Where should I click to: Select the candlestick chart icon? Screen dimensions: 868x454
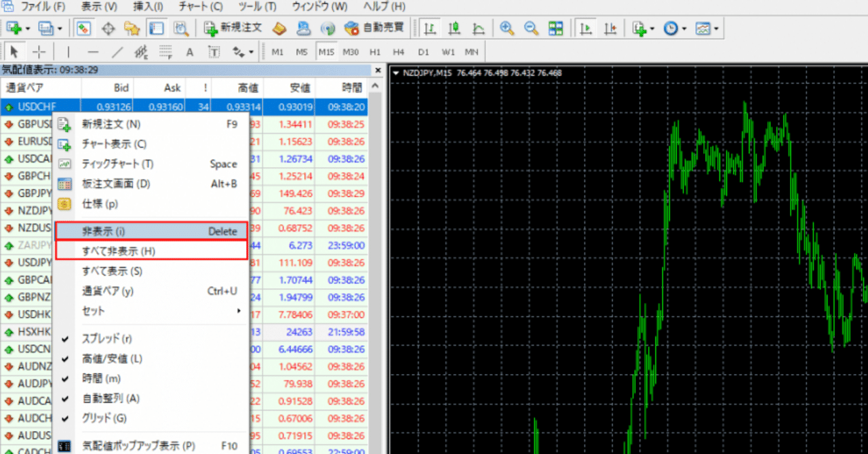pyautogui.click(x=454, y=28)
